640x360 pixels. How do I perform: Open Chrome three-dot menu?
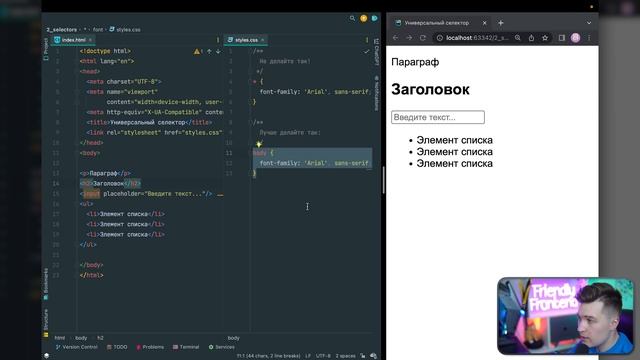[x=589, y=38]
